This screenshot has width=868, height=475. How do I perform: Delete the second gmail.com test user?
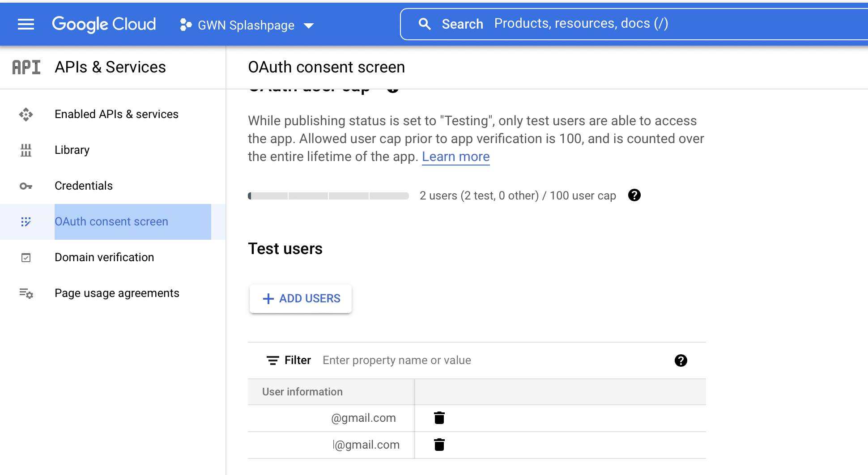[439, 445]
